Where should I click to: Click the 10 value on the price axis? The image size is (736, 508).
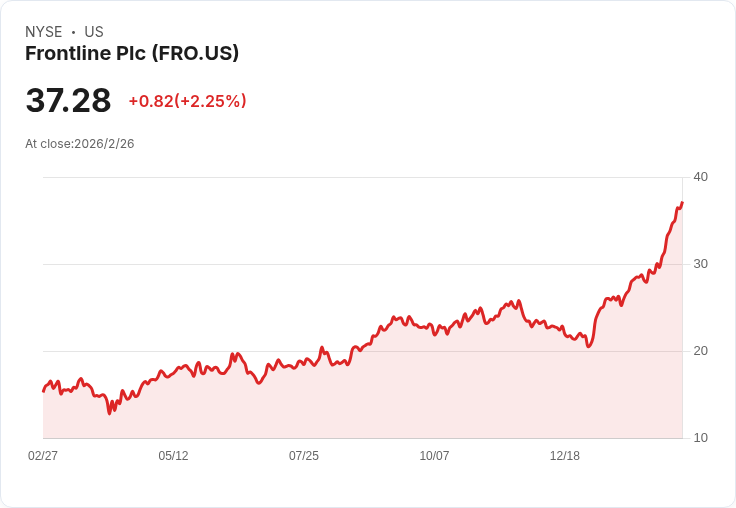coord(700,438)
